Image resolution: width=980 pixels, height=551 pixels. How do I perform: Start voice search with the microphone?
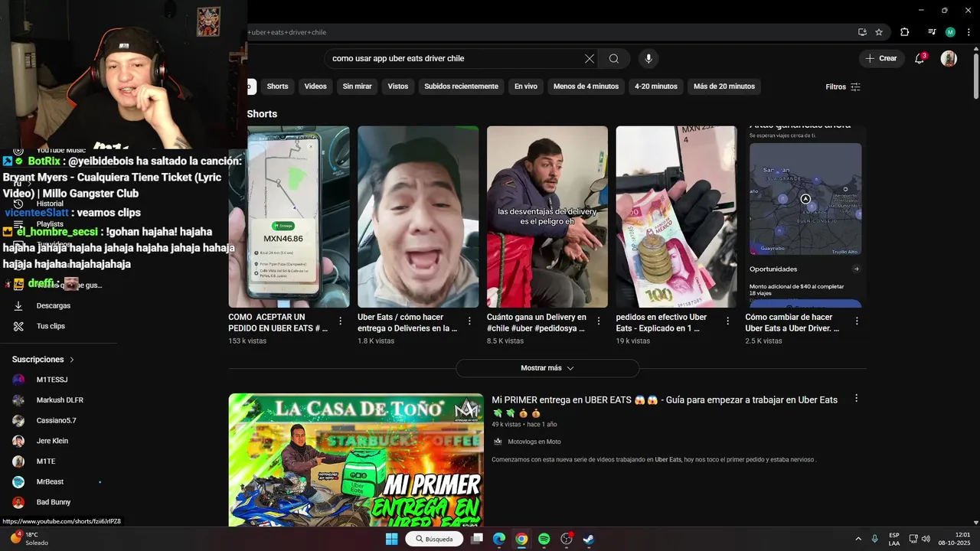(x=648, y=59)
